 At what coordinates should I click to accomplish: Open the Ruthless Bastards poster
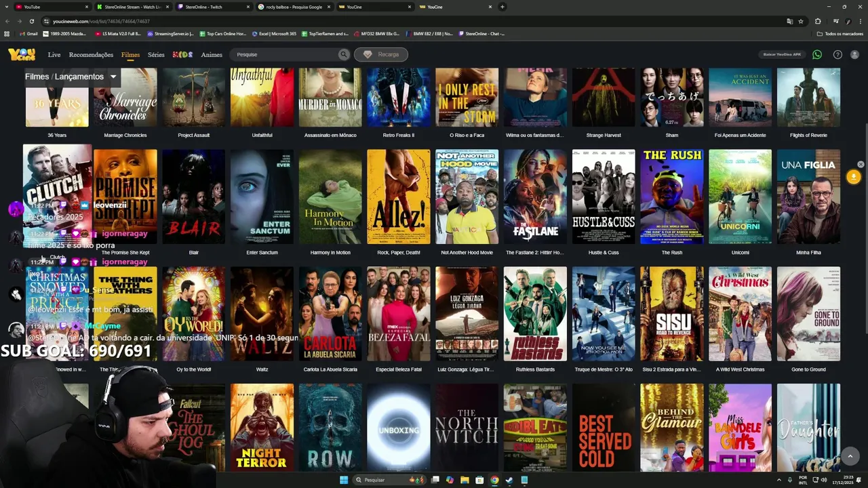pyautogui.click(x=535, y=314)
